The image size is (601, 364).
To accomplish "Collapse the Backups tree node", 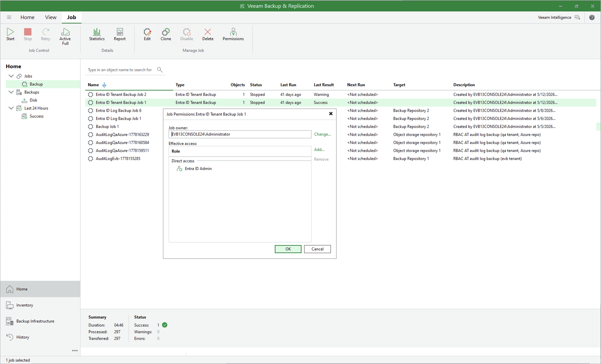I will coord(11,92).
